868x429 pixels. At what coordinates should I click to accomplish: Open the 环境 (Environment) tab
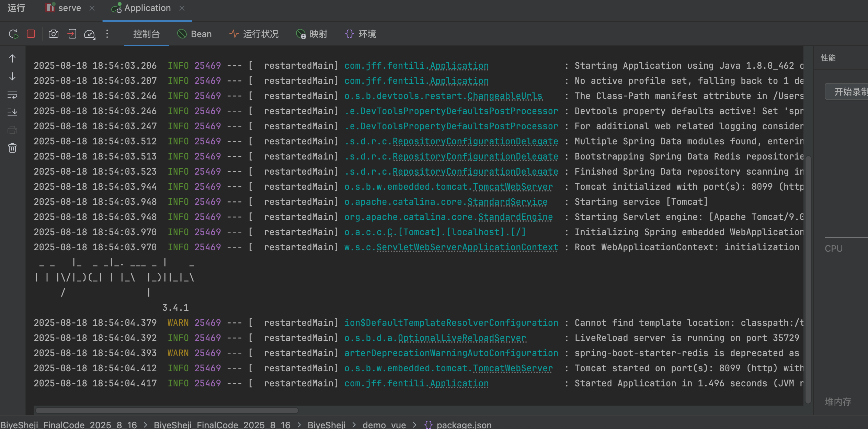[x=360, y=34]
